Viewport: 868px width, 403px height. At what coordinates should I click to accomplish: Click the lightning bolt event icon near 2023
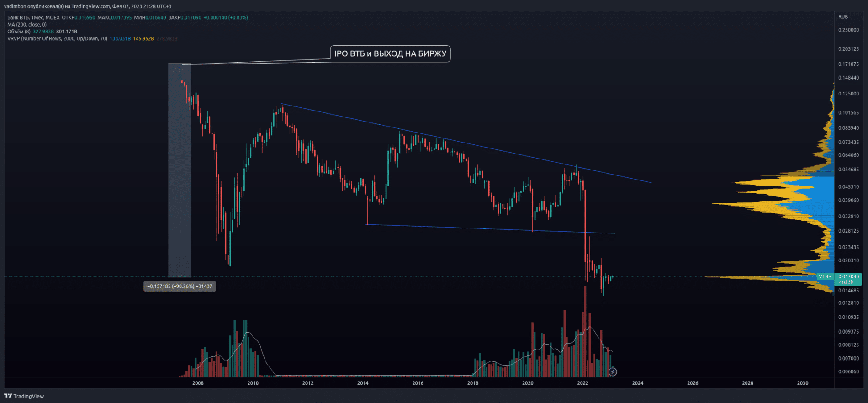tap(613, 372)
